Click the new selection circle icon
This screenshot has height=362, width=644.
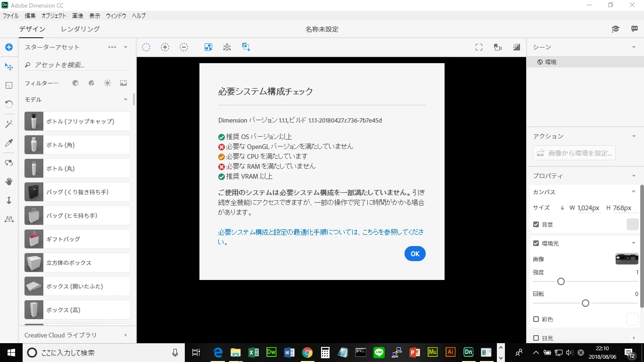(x=146, y=47)
